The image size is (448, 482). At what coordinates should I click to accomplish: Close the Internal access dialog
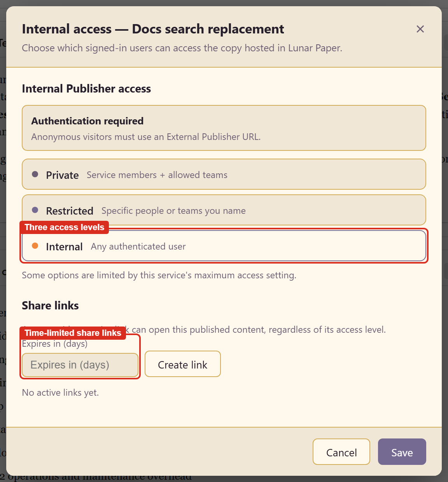(x=420, y=29)
